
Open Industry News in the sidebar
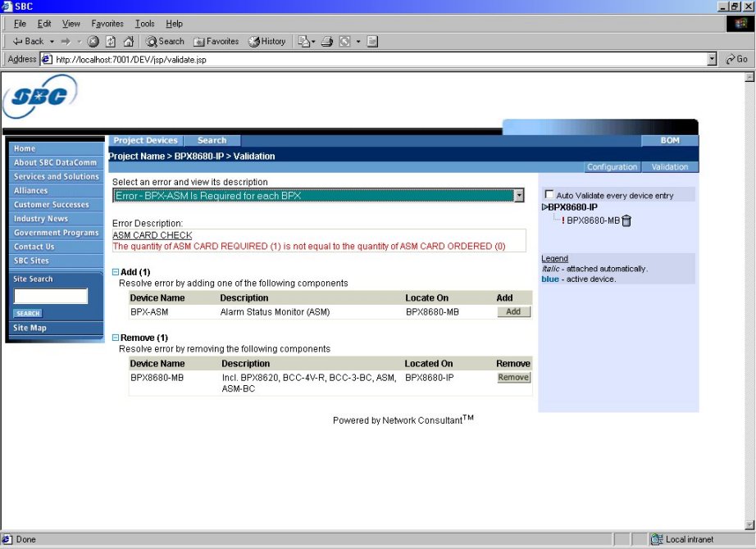tap(41, 219)
